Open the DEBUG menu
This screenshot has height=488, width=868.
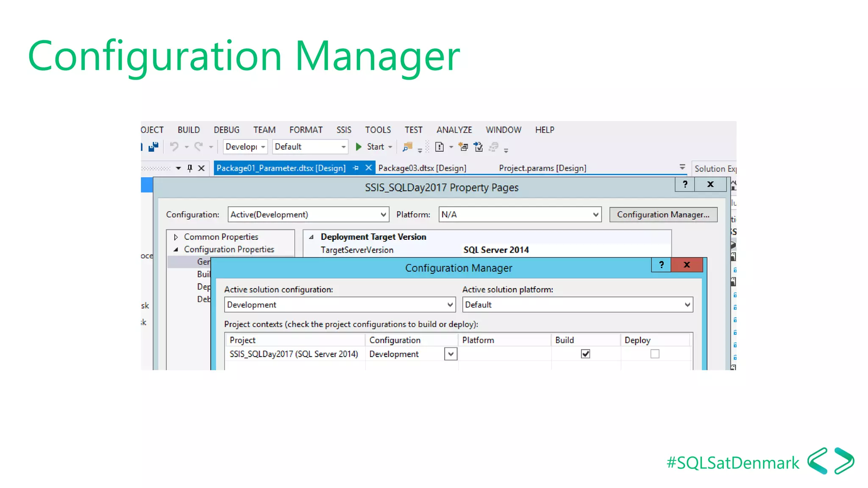point(226,130)
